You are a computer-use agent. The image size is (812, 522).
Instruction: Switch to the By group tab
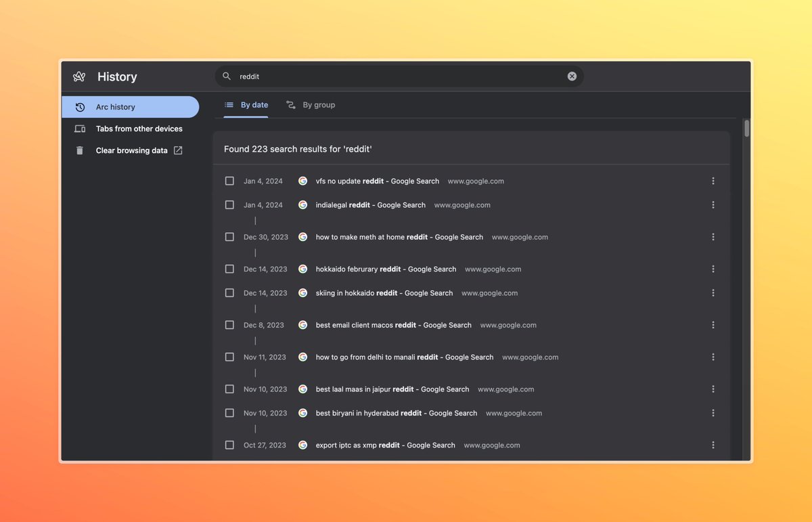pos(311,105)
